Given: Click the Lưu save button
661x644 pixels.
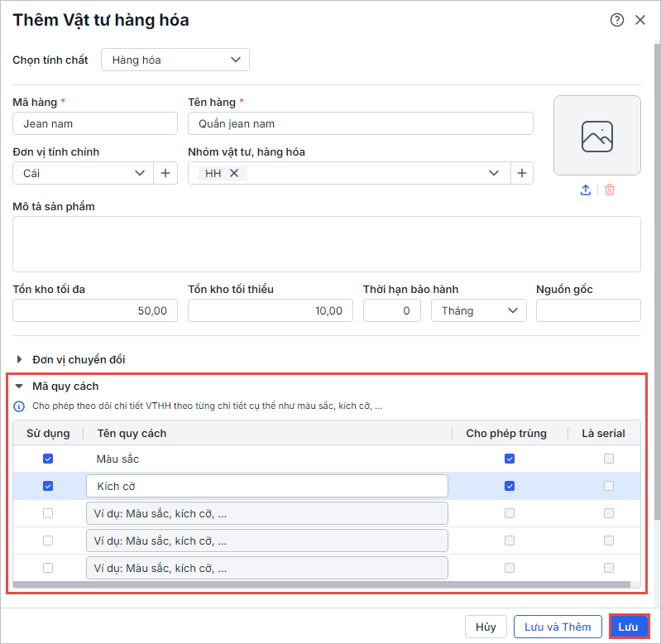Looking at the screenshot, I should pyautogui.click(x=628, y=627).
